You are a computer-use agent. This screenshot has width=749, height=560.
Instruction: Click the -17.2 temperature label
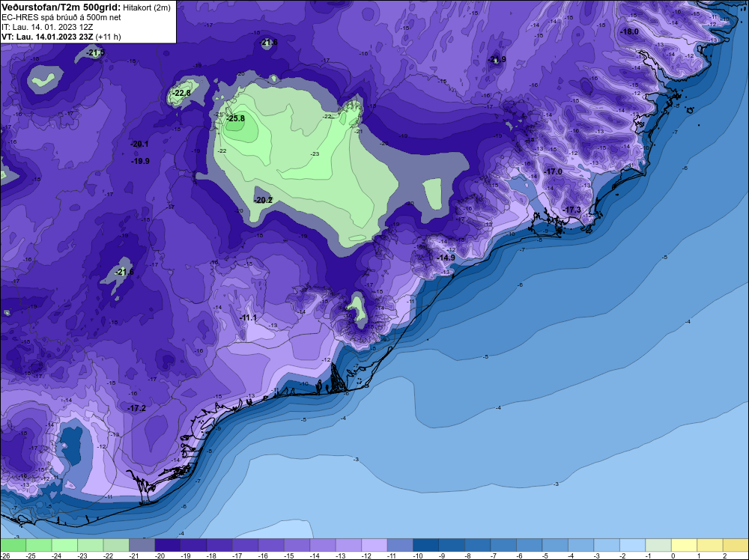136,408
